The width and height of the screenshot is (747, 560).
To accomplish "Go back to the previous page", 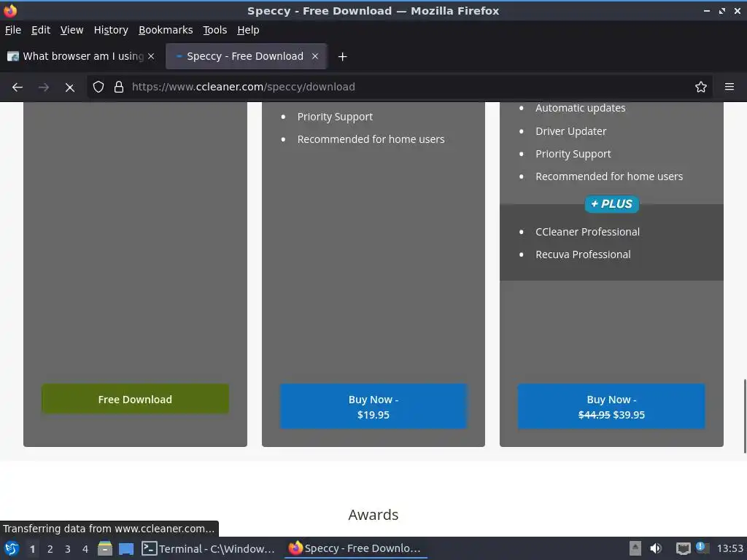I will (x=18, y=87).
